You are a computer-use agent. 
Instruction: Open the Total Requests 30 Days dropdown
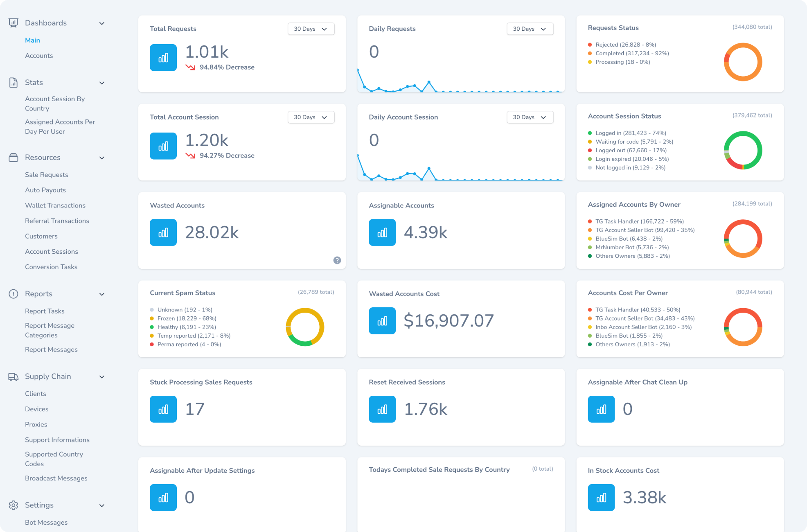tap(311, 29)
